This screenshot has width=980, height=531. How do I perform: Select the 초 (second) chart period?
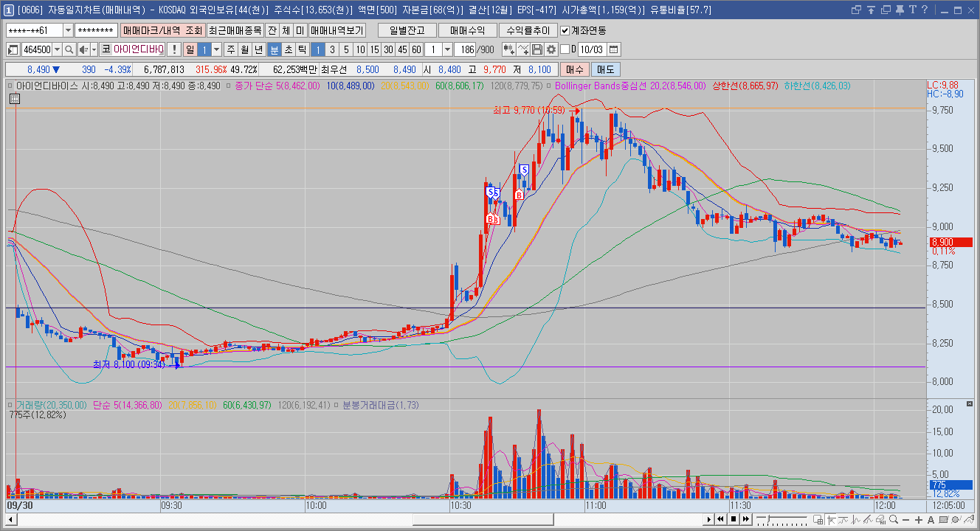click(289, 49)
